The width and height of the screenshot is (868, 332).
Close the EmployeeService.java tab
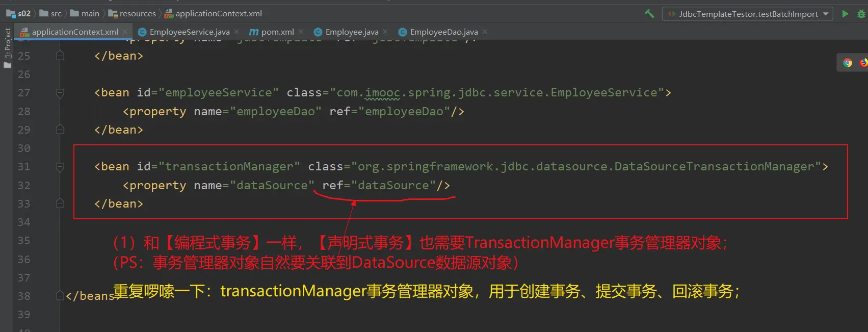pyautogui.click(x=236, y=32)
